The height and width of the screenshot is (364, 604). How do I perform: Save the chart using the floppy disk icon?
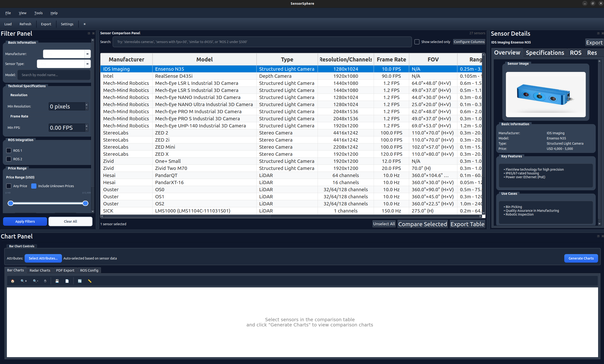(57, 281)
